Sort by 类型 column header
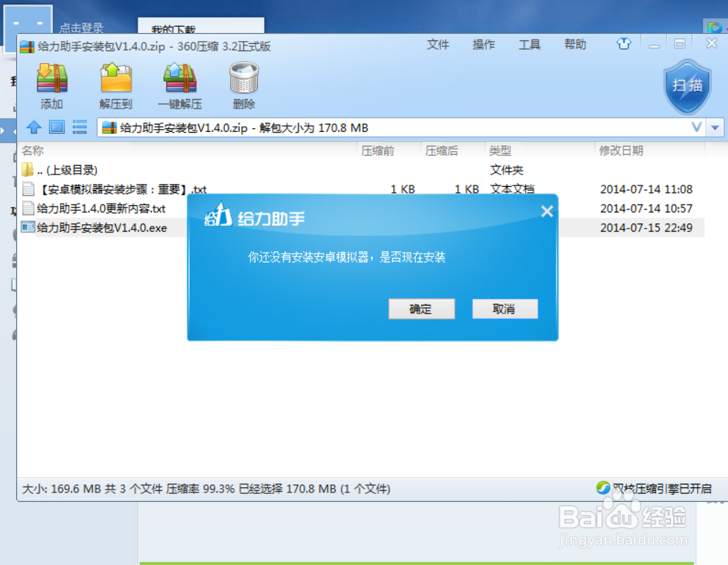The image size is (728, 565). click(x=499, y=150)
